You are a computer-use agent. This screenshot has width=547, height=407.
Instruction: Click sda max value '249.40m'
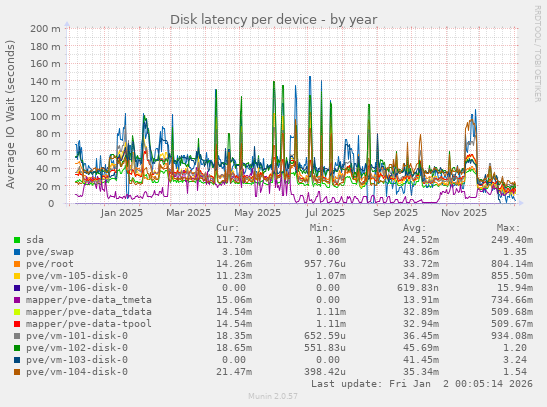(512, 240)
